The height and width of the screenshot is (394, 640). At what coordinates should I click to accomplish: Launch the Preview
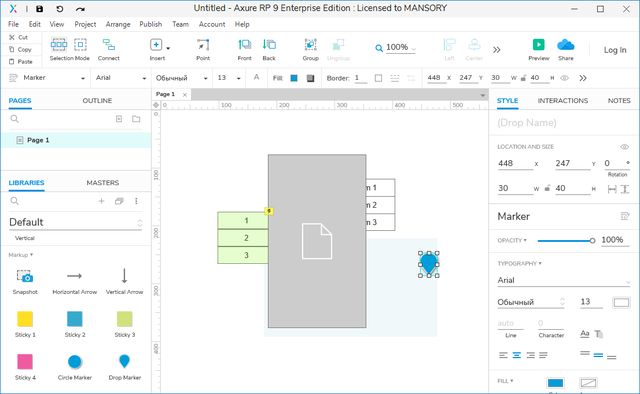[539, 49]
